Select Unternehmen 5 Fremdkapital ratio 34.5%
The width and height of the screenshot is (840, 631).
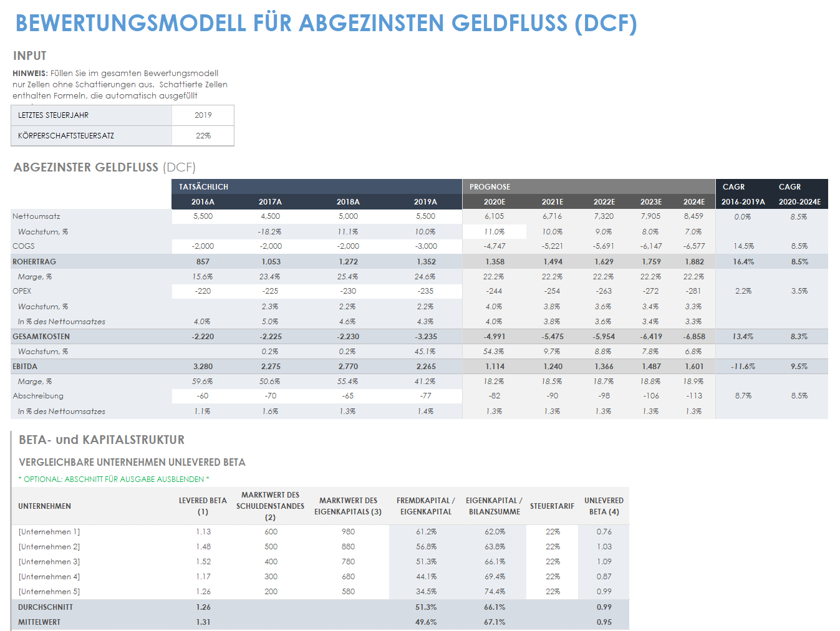426,592
